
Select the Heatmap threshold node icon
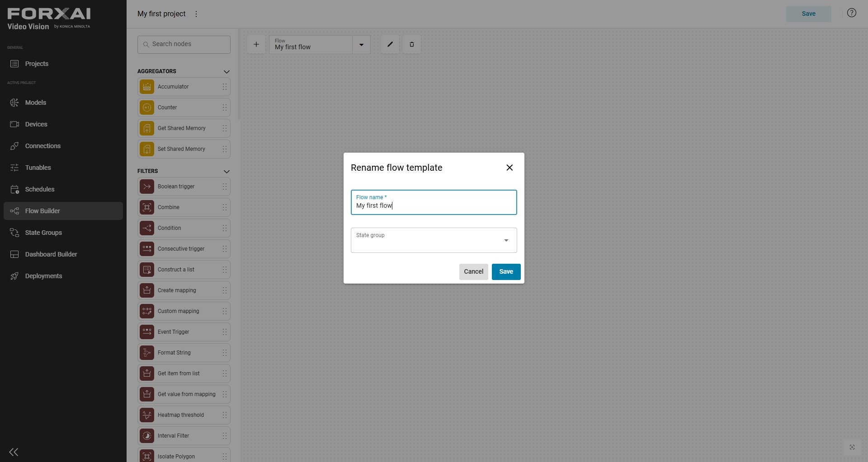point(147,415)
